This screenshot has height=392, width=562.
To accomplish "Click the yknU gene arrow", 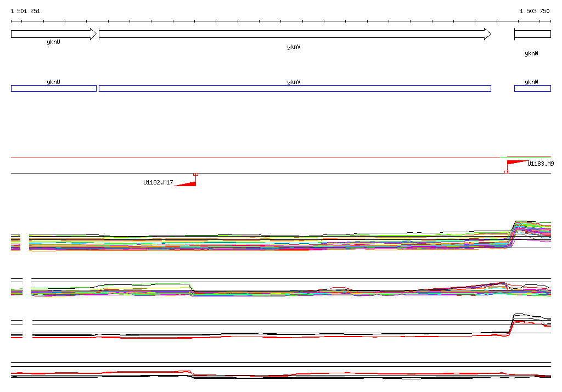I will (x=53, y=34).
